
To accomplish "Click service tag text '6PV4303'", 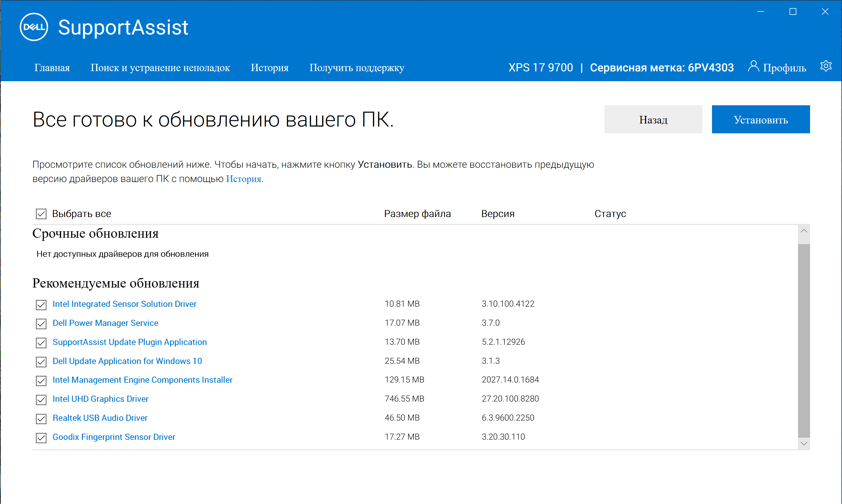I will [711, 67].
